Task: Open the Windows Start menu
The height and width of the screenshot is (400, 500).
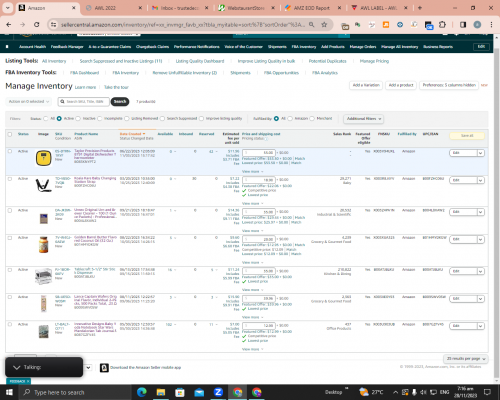Action: tap(9, 392)
